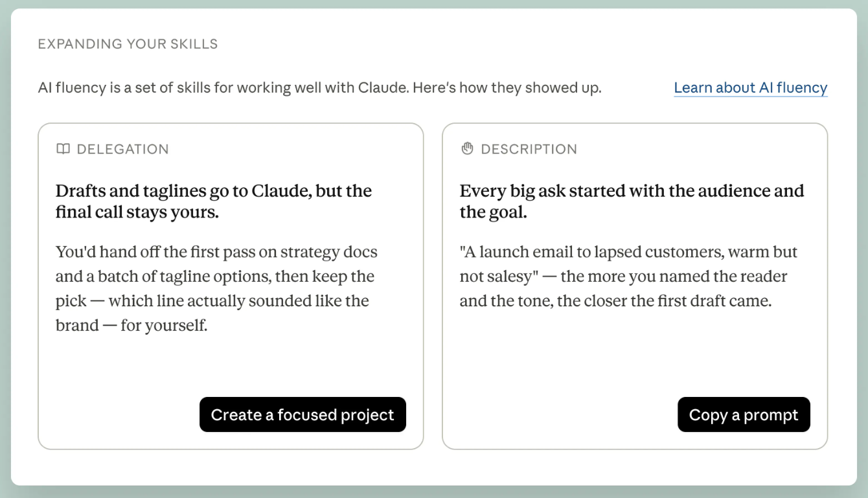Click the Expanding Your Skills section header

tap(128, 44)
